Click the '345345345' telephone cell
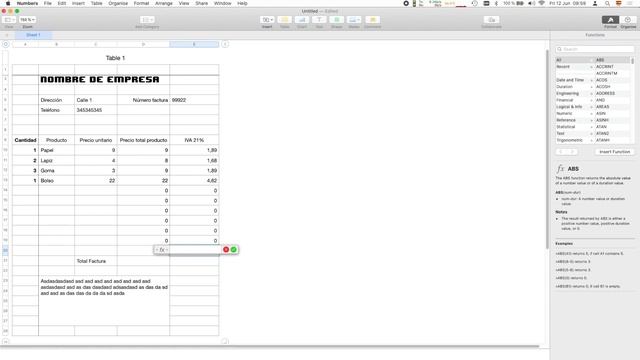 (x=96, y=110)
